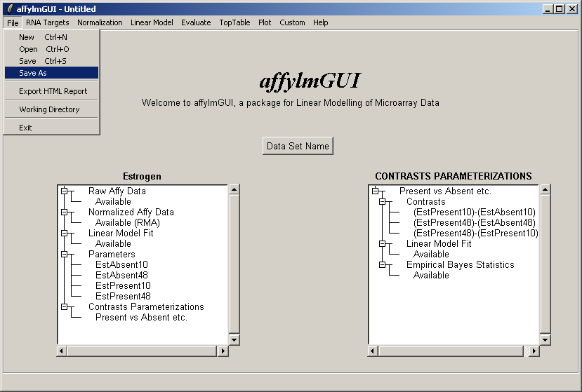The image size is (582, 392).
Task: Collapse the Present vs Absent etc. root node
Action: click(x=374, y=191)
